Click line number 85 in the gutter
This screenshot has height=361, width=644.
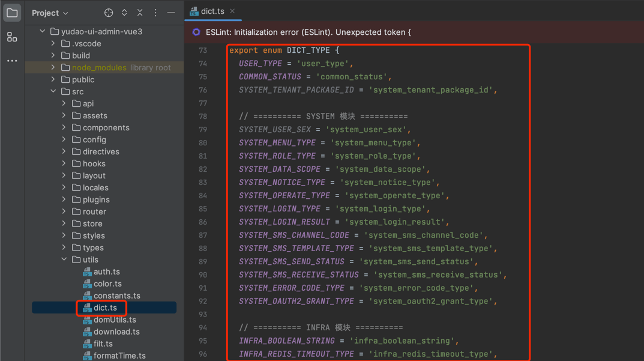point(202,209)
